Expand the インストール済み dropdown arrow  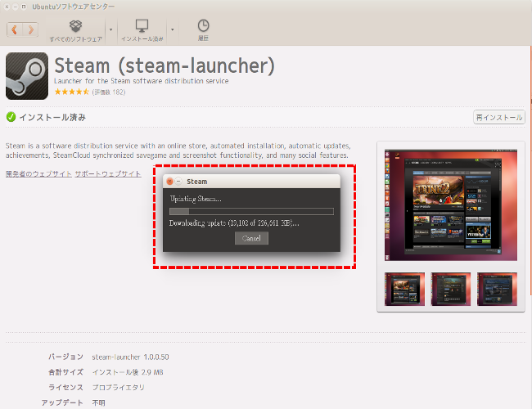pos(173,29)
